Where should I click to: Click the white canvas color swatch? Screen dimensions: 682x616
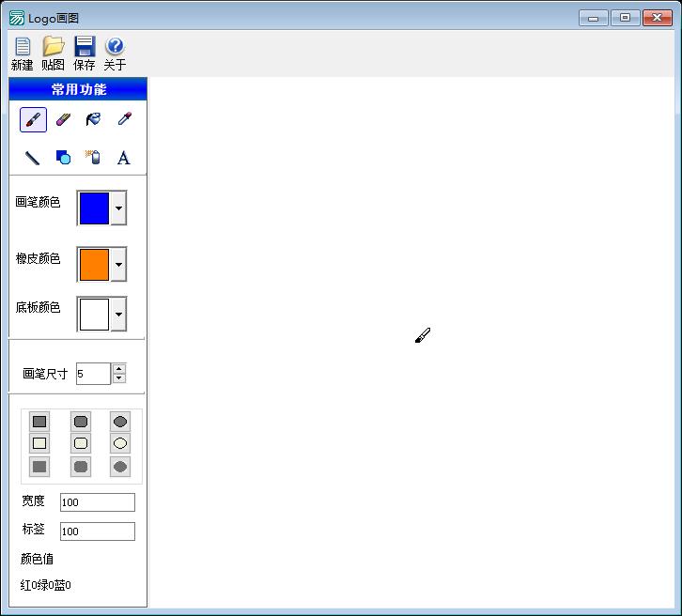point(94,315)
